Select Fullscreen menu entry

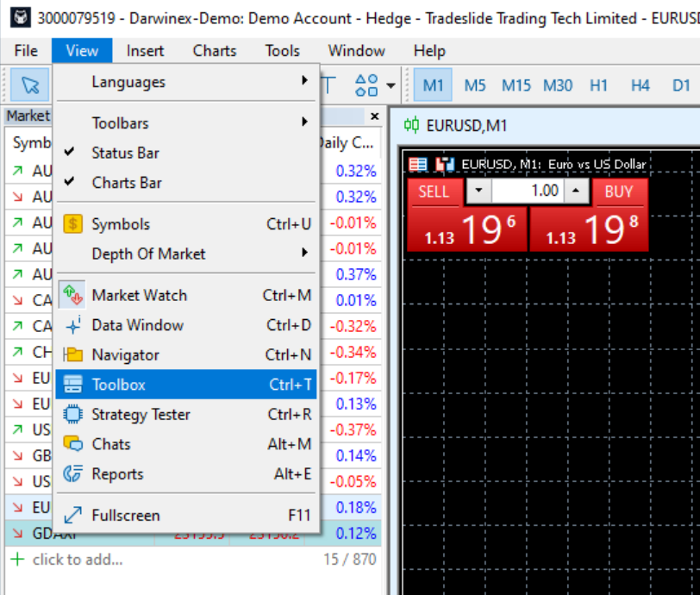click(x=185, y=515)
